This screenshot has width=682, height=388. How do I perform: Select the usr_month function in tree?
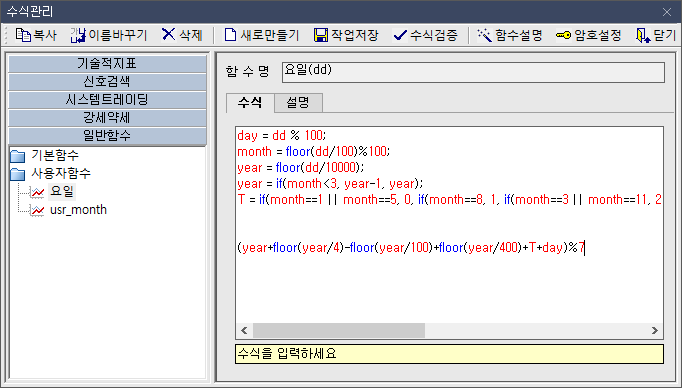point(78,210)
